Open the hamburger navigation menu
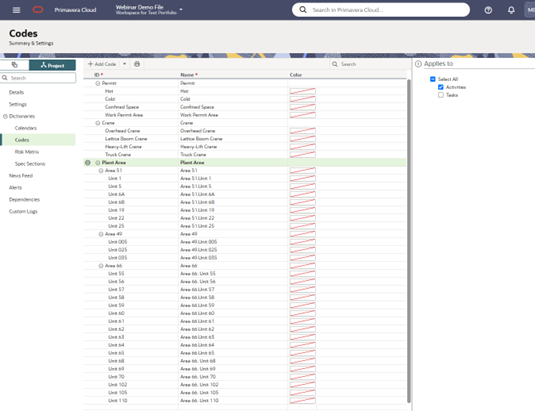535x411 pixels. [x=16, y=10]
